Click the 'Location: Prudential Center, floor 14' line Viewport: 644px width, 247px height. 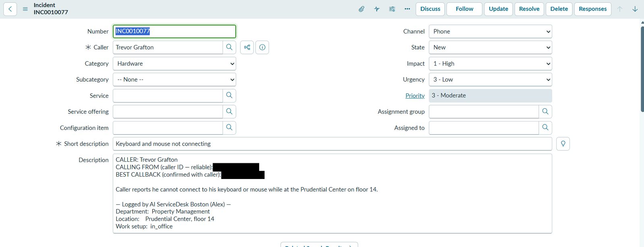[165, 219]
